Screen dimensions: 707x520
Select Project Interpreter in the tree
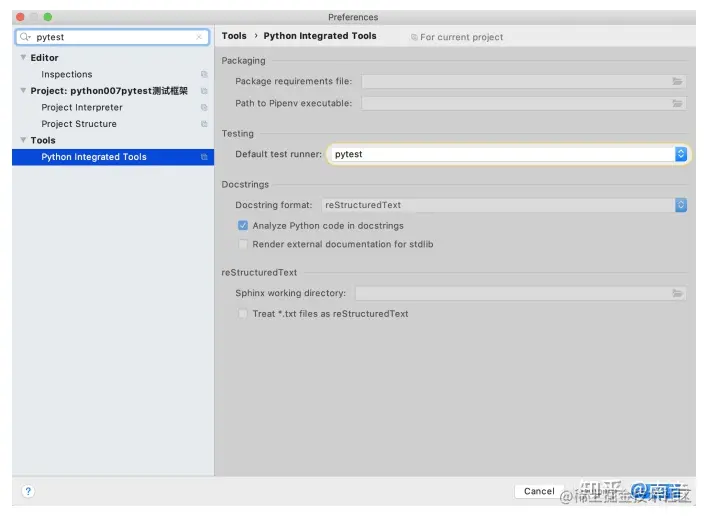(x=82, y=107)
